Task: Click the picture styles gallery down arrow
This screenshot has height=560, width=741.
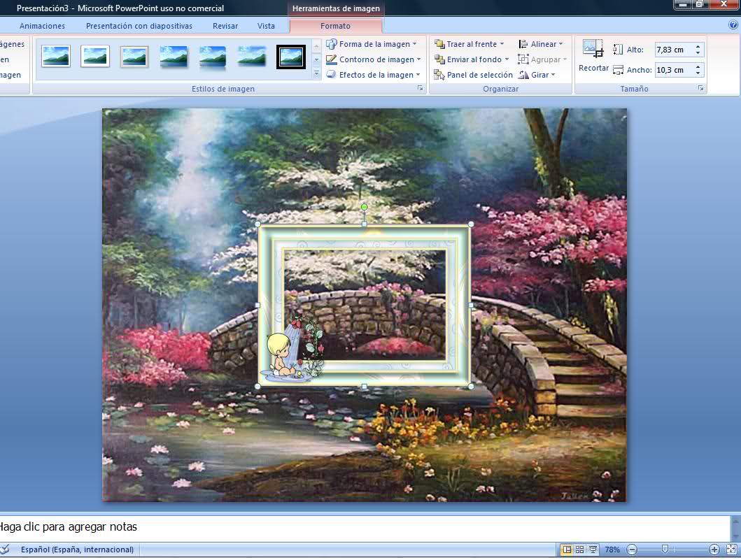Action: 317,59
